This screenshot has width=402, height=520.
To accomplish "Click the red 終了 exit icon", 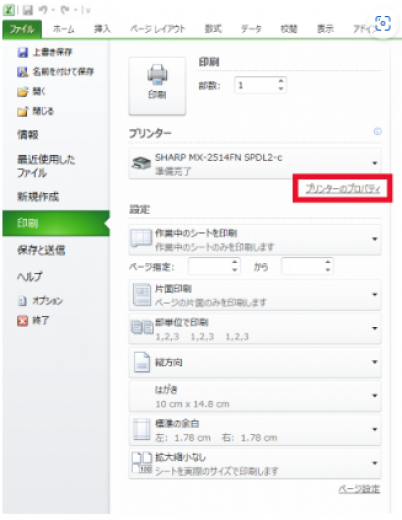I will (x=22, y=321).
